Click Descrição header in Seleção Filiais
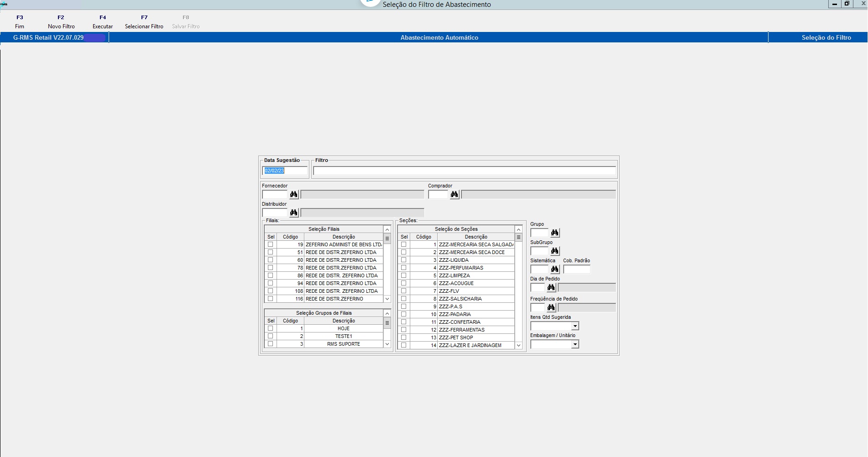This screenshot has height=457, width=868. pos(344,237)
